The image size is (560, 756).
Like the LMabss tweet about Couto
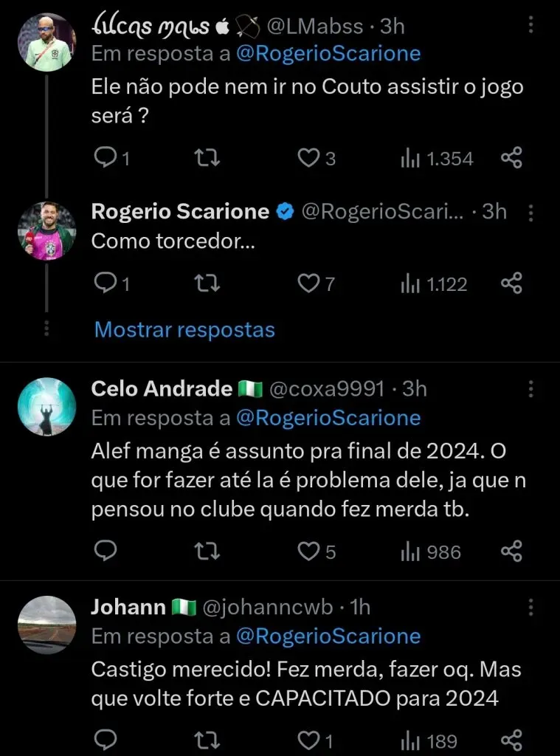tap(308, 158)
